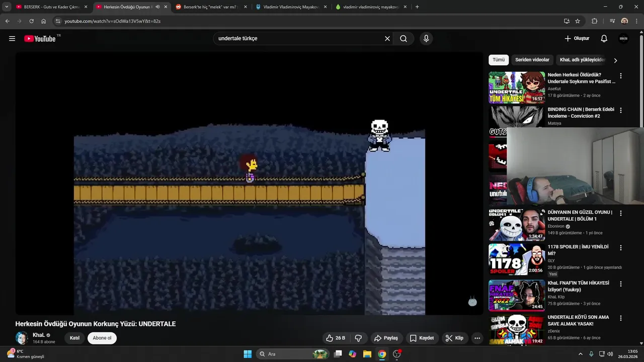
Task: Open more actions ellipsis under the video
Action: (x=477, y=338)
